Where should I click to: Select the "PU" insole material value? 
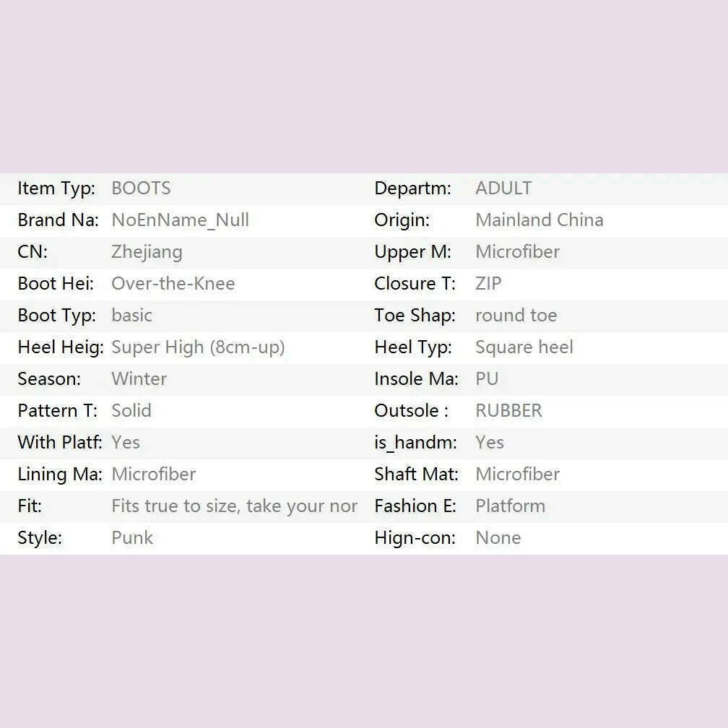(x=487, y=379)
